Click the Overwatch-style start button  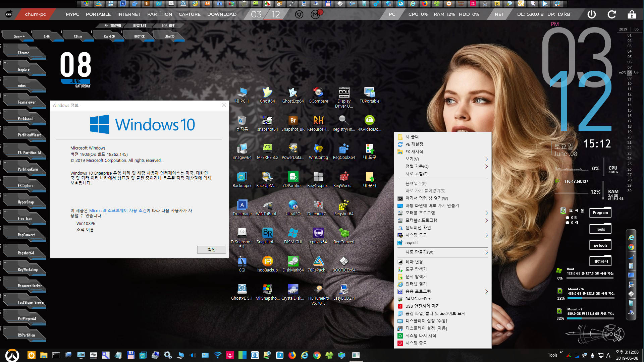[12, 355]
